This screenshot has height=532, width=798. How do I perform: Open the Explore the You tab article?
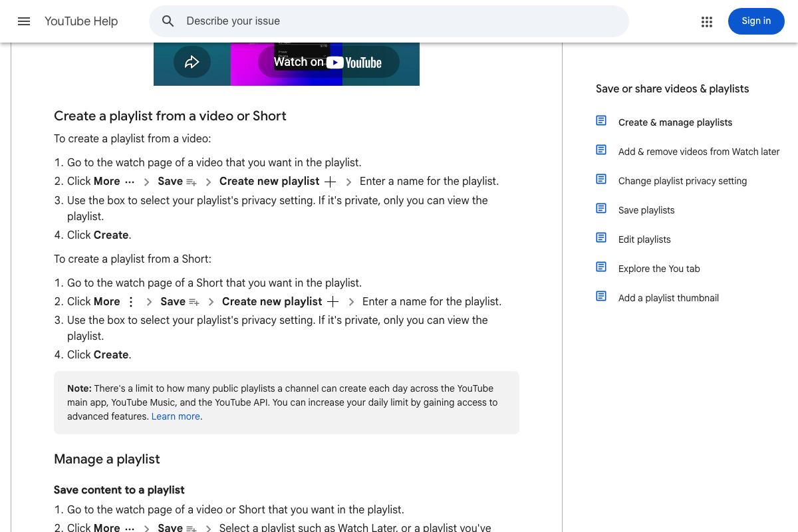pos(659,269)
